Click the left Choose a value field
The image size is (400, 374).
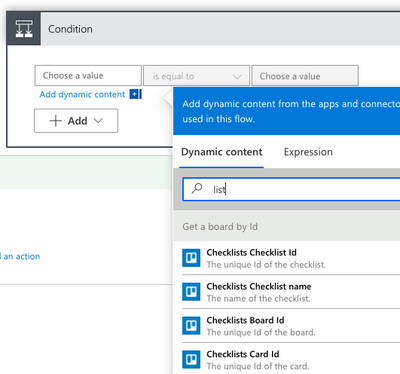tap(88, 76)
